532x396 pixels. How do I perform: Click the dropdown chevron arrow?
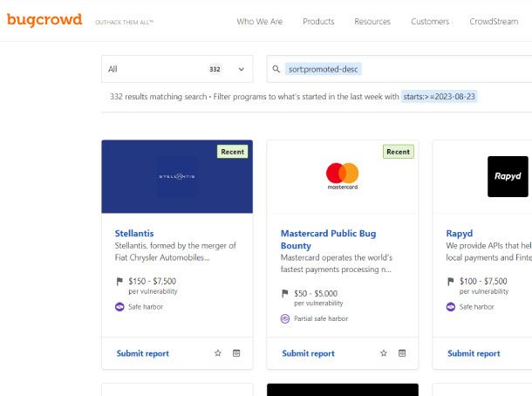242,69
